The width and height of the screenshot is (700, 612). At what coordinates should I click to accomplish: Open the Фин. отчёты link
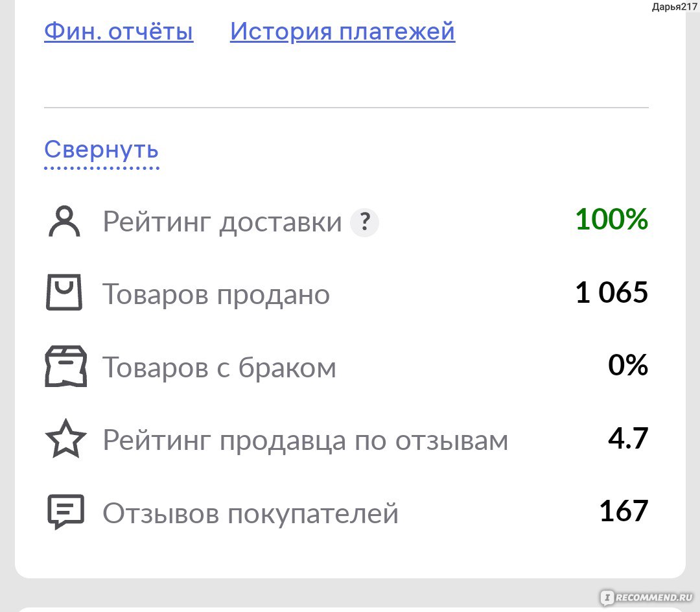click(119, 31)
